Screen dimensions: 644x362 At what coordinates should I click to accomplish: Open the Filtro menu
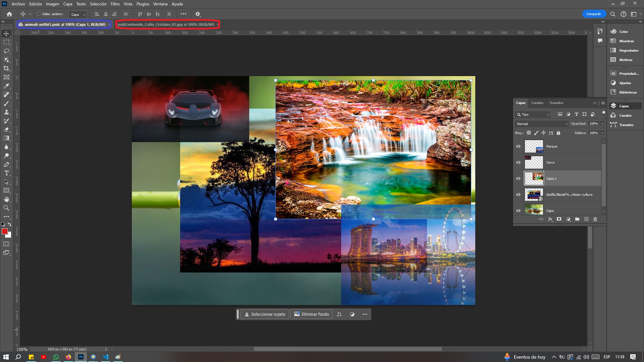115,4
